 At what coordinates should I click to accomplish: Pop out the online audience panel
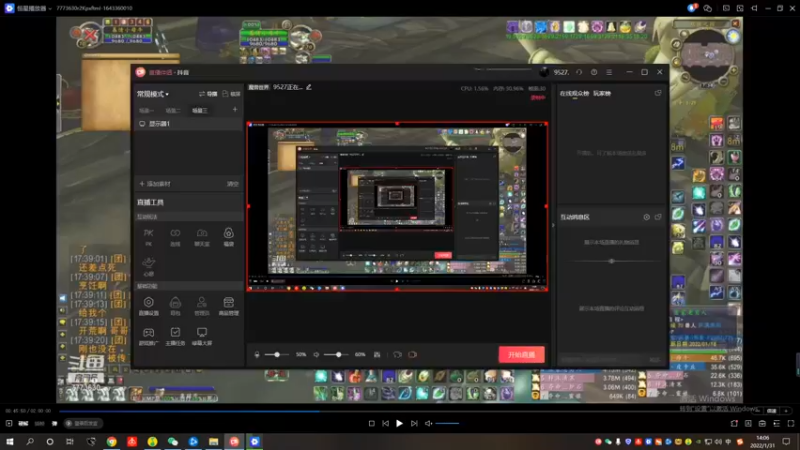pyautogui.click(x=658, y=93)
